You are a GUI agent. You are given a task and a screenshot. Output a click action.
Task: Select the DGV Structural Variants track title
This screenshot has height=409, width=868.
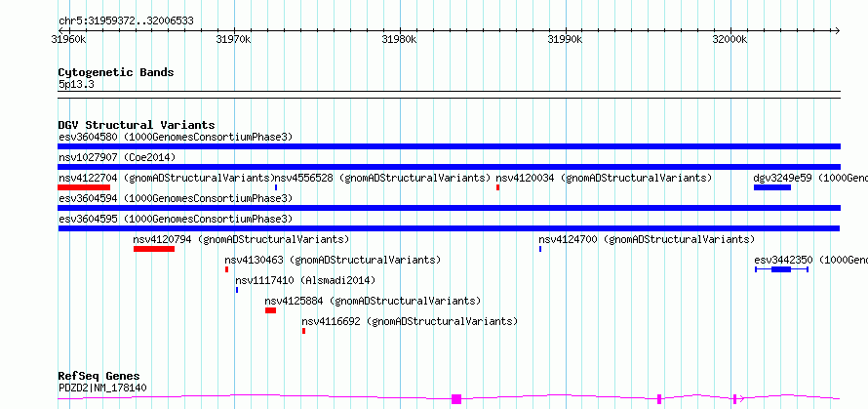tap(137, 125)
